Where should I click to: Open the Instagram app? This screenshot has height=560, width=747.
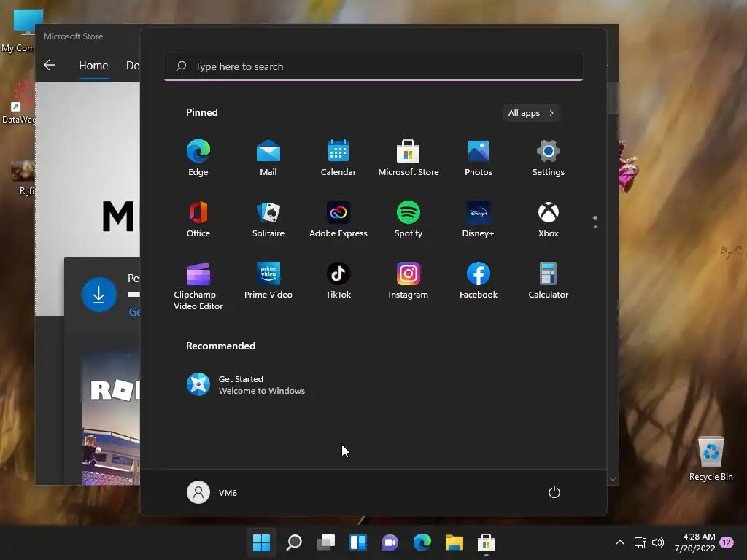(x=409, y=281)
